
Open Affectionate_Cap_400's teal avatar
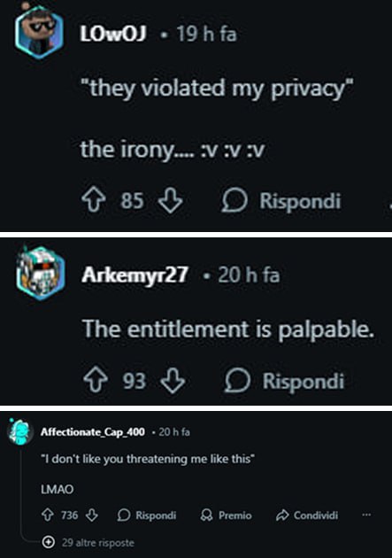(x=19, y=431)
